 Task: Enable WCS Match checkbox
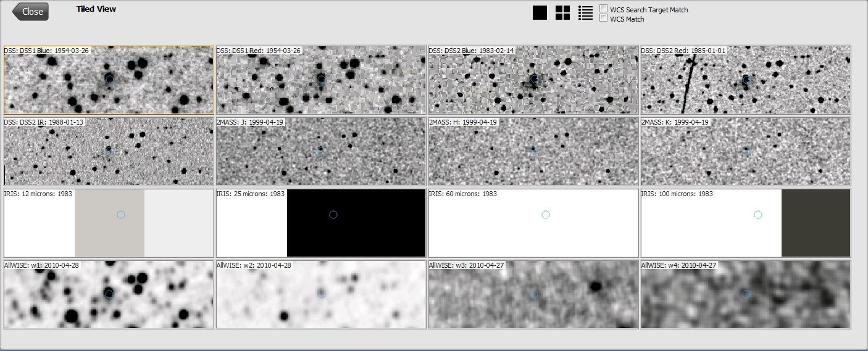coord(604,19)
